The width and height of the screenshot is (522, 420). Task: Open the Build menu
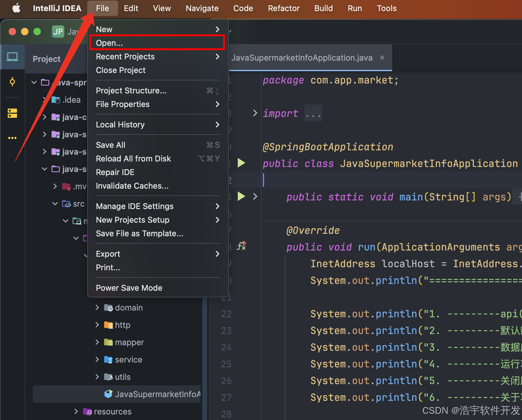(x=323, y=8)
